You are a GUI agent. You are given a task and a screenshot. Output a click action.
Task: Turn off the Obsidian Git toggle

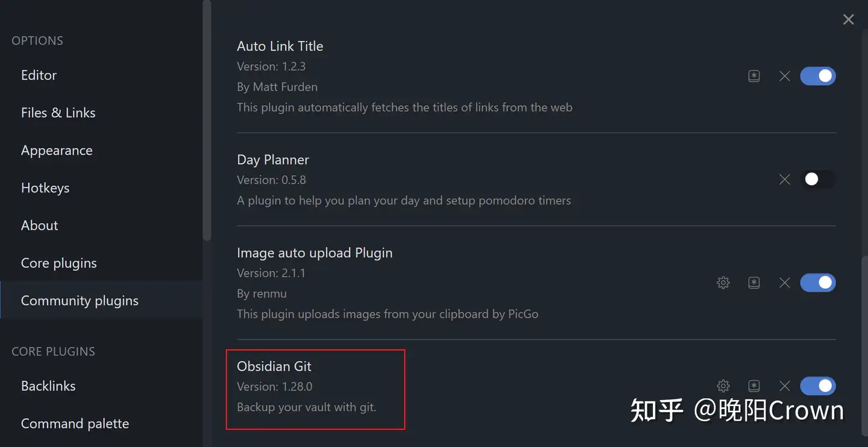[818, 385]
